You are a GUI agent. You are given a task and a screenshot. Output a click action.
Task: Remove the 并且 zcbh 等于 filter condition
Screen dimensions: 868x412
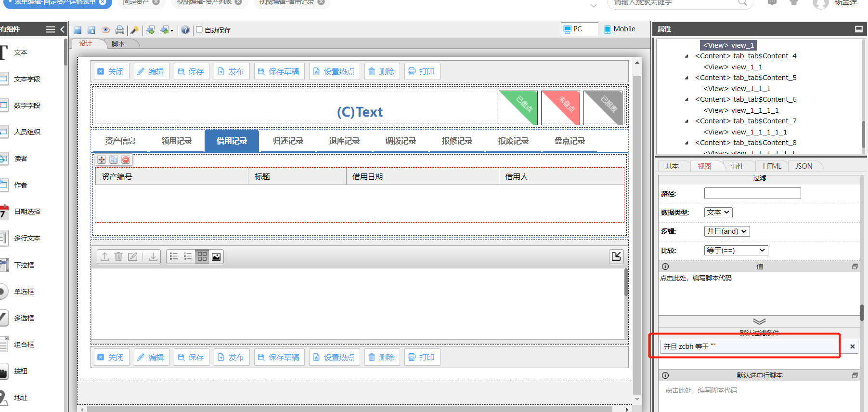(853, 346)
